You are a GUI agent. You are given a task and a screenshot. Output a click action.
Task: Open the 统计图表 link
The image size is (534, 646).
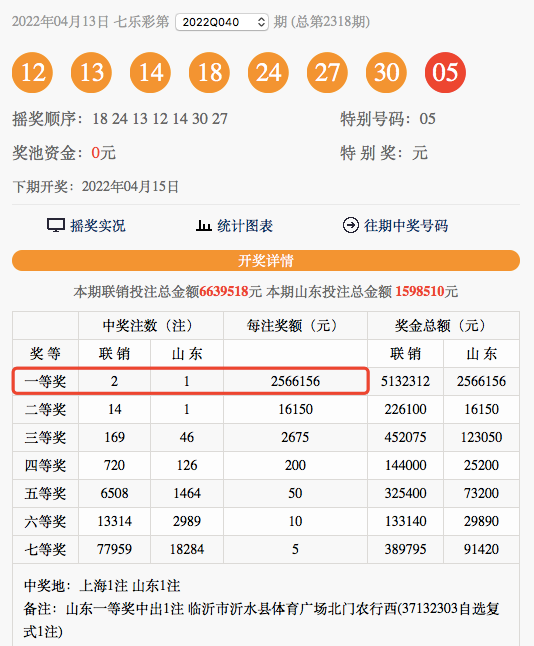click(245, 225)
